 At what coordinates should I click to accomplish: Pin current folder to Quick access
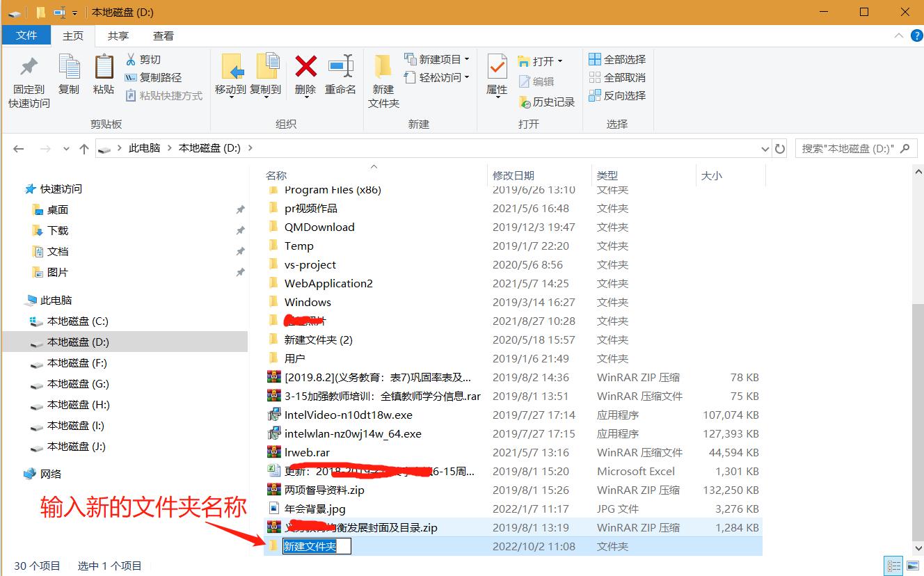point(28,79)
